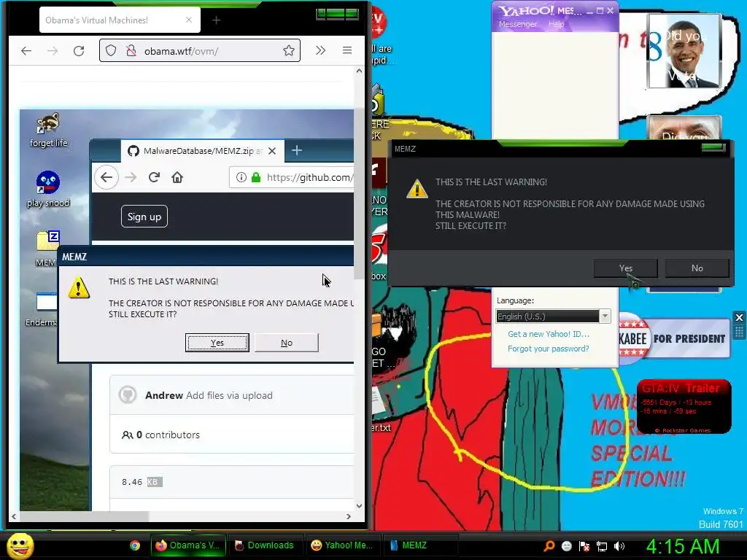Close the Obama's Virtual Machines! tab
Screen dimensions: 747x560
point(189,20)
